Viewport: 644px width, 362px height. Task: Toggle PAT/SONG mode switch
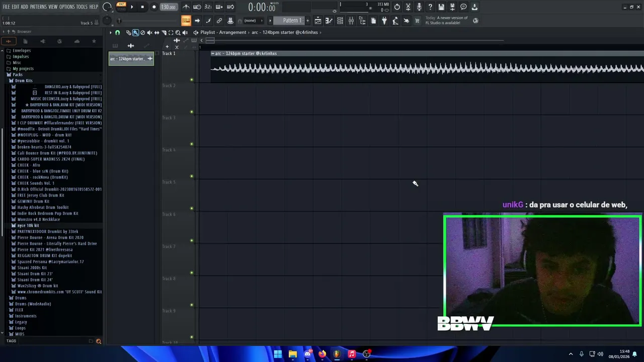tap(121, 7)
